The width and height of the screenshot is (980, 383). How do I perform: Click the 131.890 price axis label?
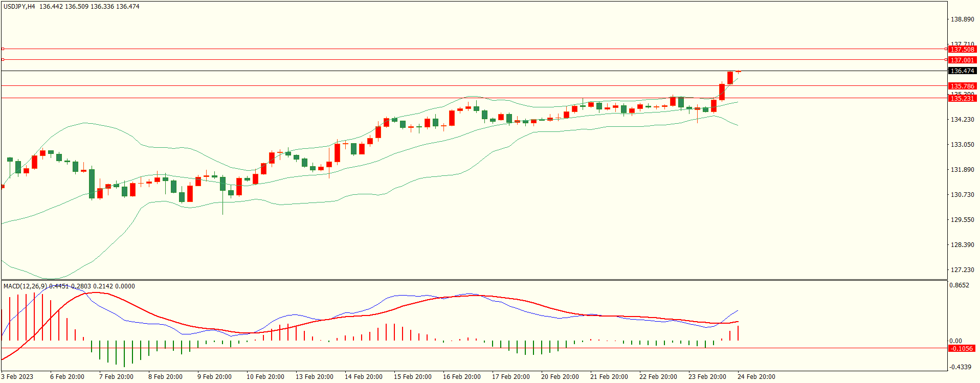coord(962,170)
